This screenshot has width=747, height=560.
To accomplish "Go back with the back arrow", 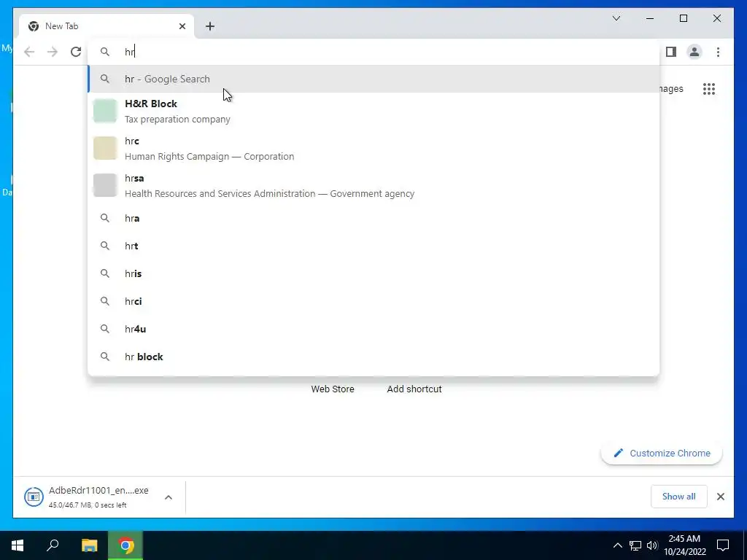I will click(x=29, y=52).
